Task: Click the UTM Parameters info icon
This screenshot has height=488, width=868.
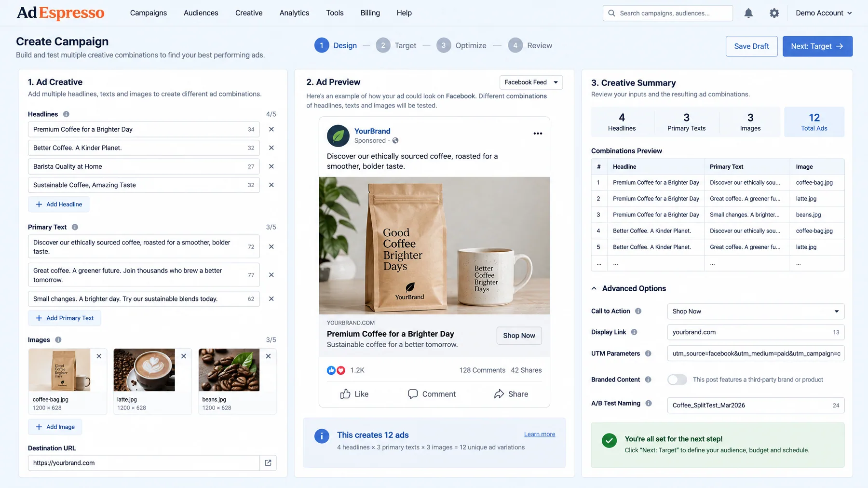Action: (648, 353)
